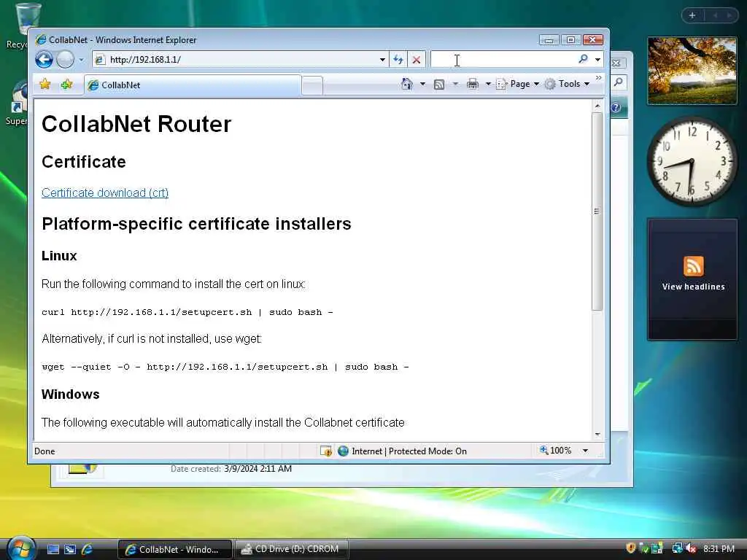747x560 pixels.
Task: Print the page with printer icon
Action: pyautogui.click(x=473, y=85)
